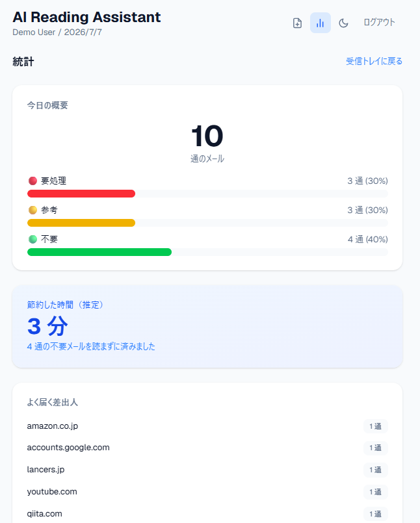Click the green dot next to 不要

[33, 239]
